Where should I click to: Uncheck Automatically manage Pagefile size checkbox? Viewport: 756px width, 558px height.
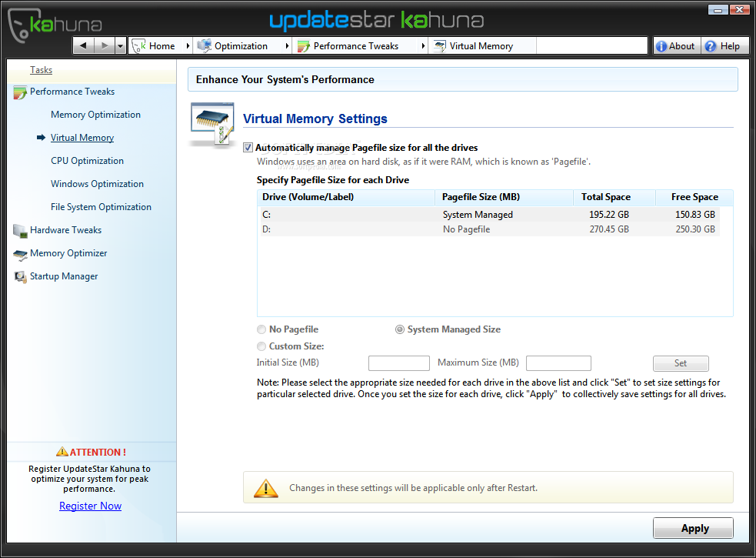point(248,148)
